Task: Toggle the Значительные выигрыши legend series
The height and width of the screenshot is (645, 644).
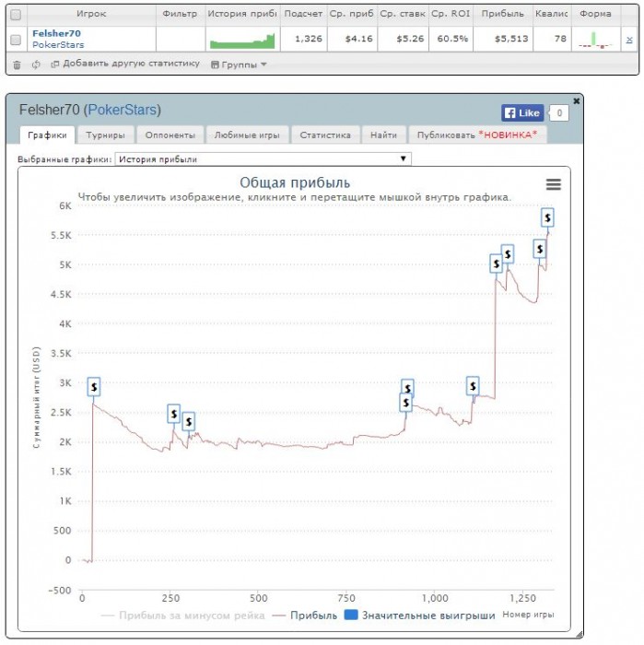Action: pyautogui.click(x=419, y=615)
